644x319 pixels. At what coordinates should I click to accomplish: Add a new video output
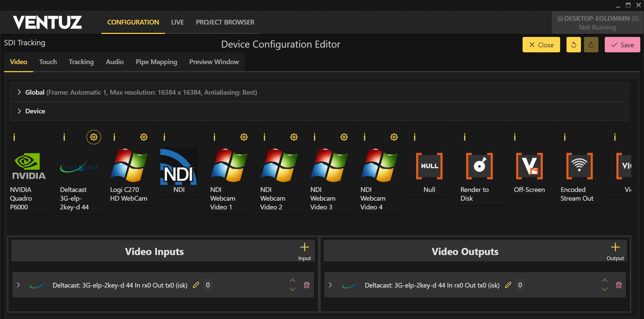pos(615,251)
